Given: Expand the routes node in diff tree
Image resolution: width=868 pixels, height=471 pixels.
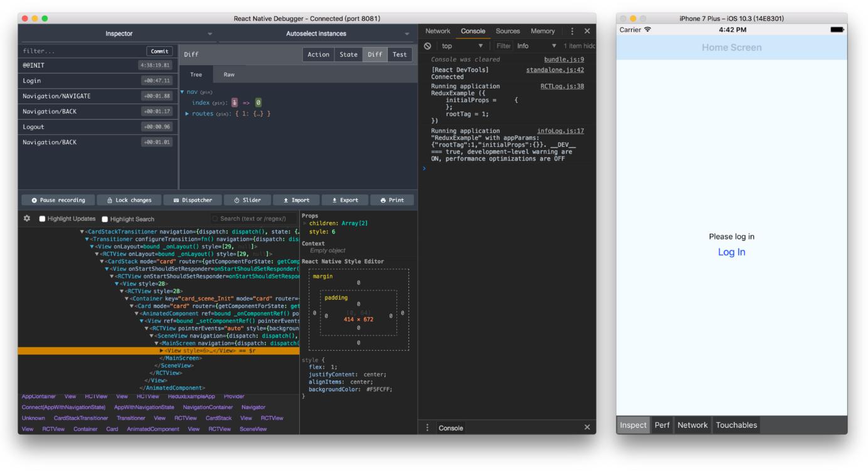Looking at the screenshot, I should [x=187, y=114].
